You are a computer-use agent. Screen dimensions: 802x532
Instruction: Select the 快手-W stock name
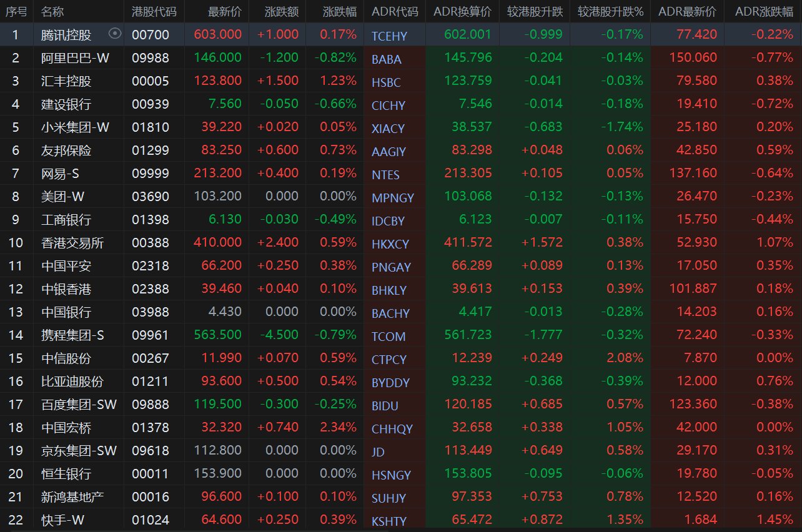click(x=62, y=520)
